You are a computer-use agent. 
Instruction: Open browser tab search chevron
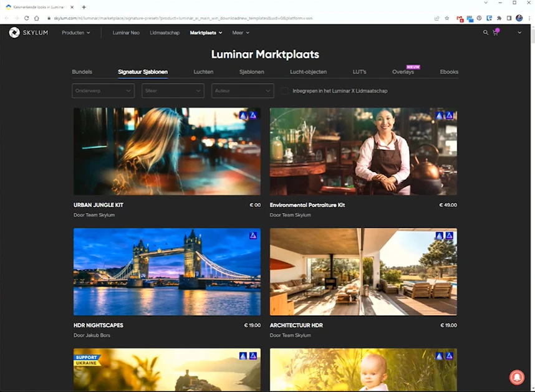pyautogui.click(x=486, y=2)
